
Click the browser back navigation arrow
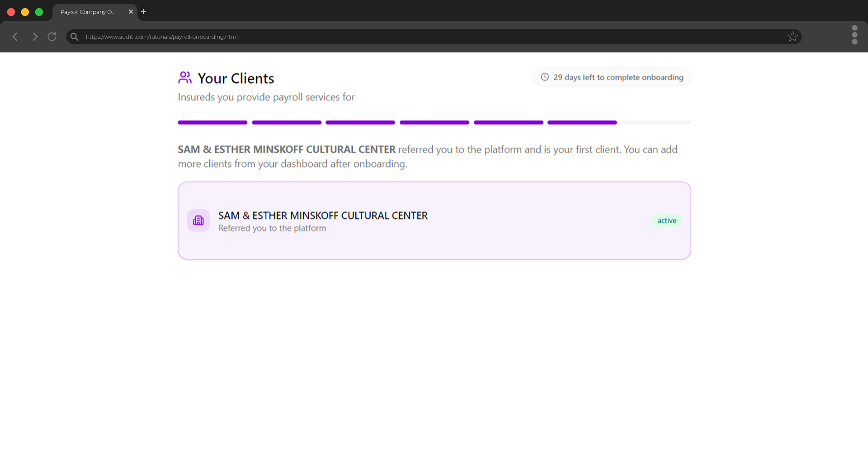coord(15,37)
